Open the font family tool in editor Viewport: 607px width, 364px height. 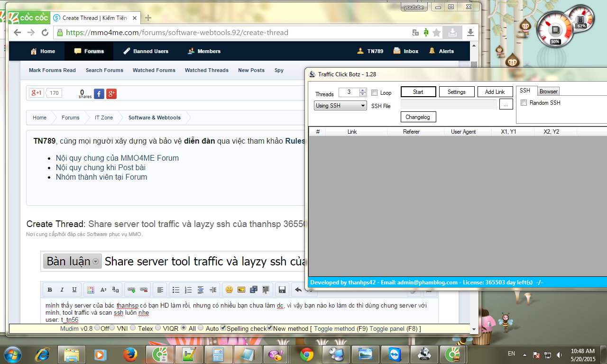115,290
